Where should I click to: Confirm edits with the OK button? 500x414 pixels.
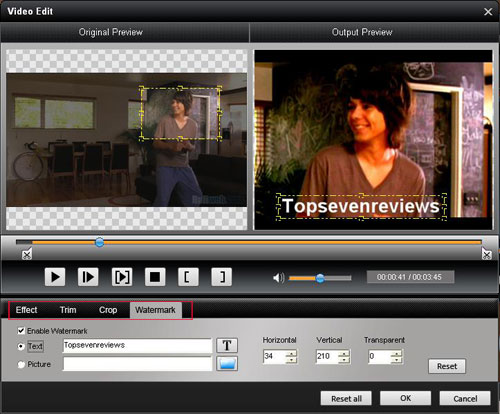[405, 398]
